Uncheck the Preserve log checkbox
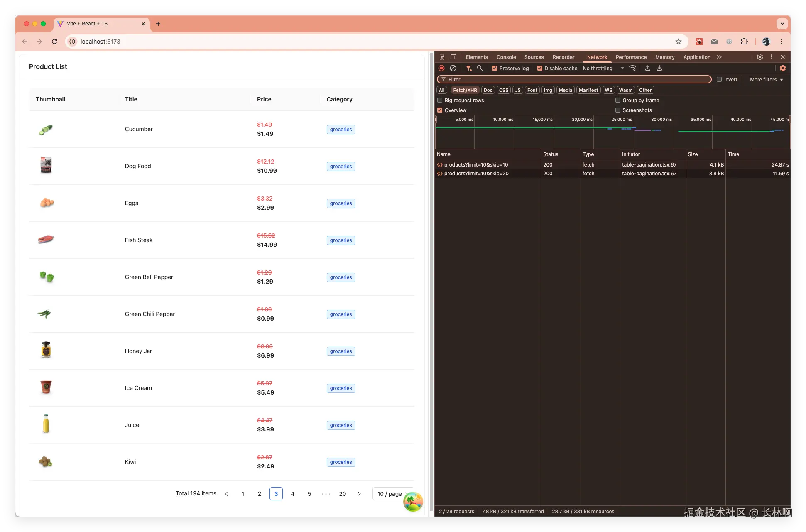Image resolution: width=806 pixels, height=532 pixels. 495,68
